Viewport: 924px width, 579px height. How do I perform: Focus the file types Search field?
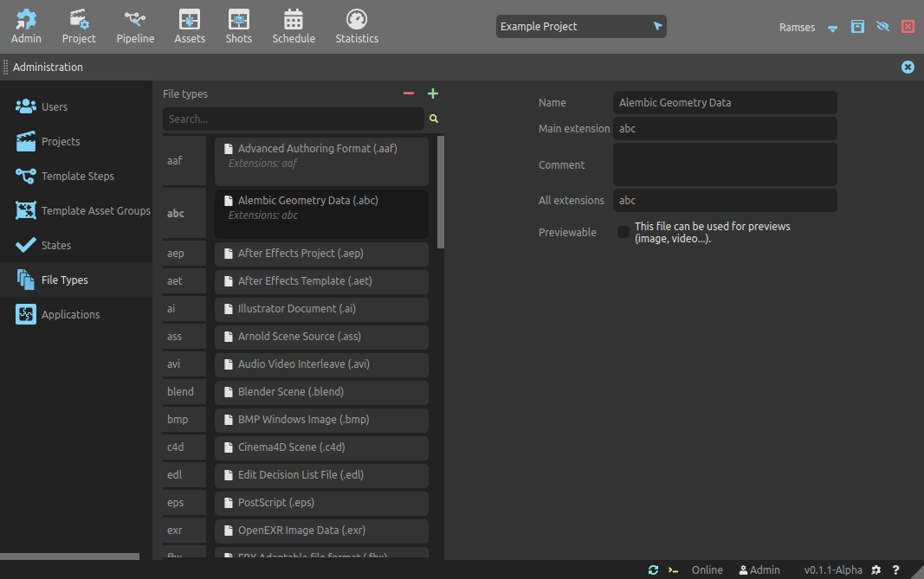pyautogui.click(x=293, y=119)
